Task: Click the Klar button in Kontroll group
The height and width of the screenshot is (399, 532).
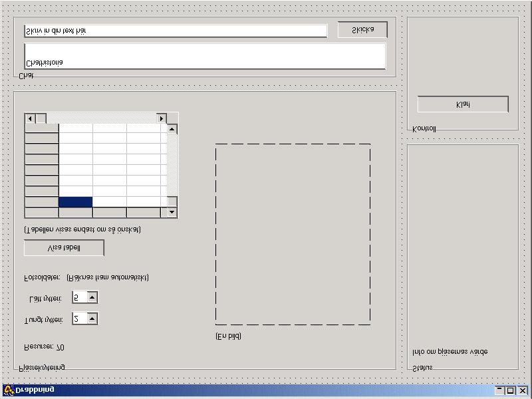Action: (463, 104)
